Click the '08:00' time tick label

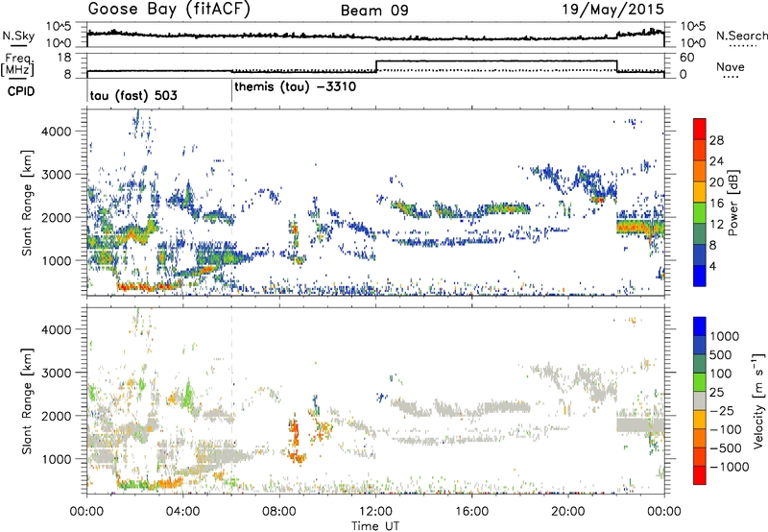coord(279,512)
